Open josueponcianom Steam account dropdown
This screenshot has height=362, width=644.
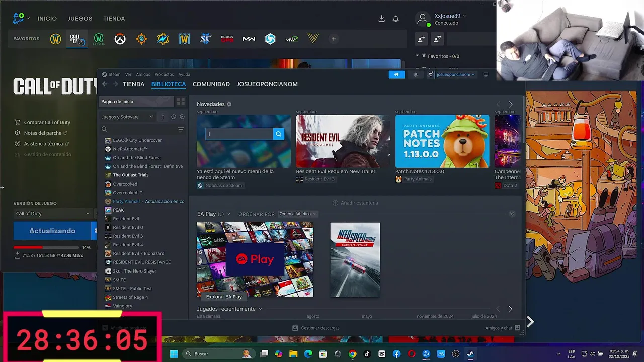455,75
